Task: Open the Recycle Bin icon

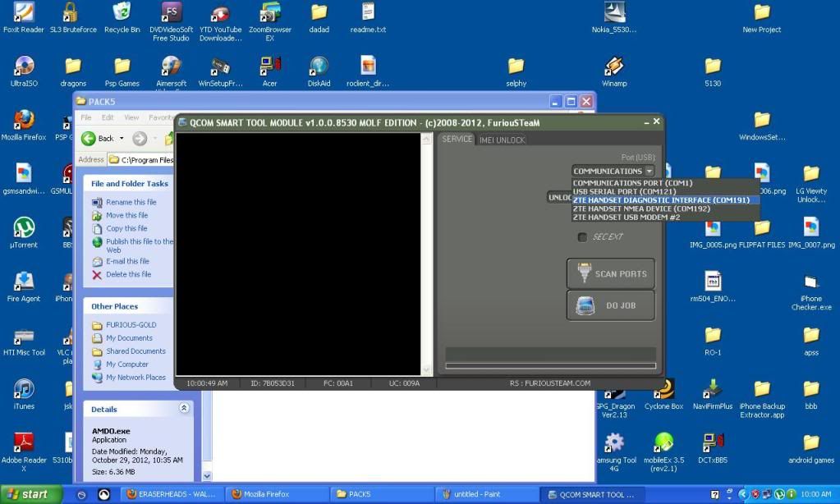Action: 122,13
